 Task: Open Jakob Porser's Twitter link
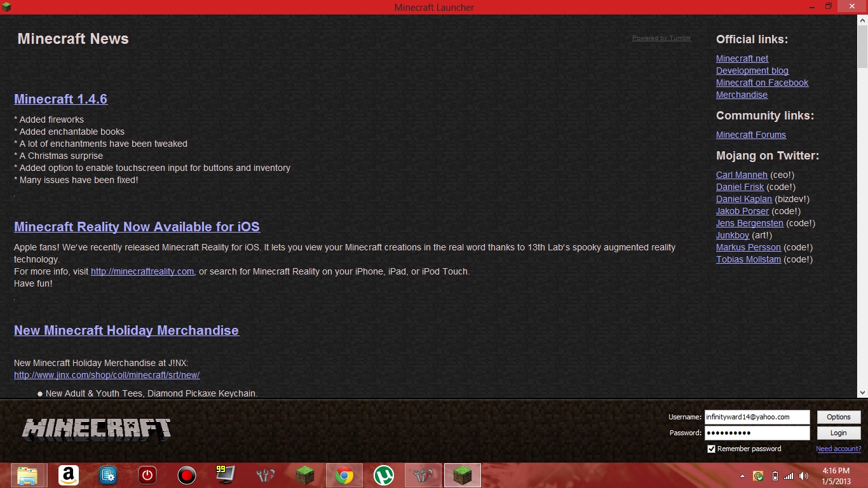click(x=742, y=211)
